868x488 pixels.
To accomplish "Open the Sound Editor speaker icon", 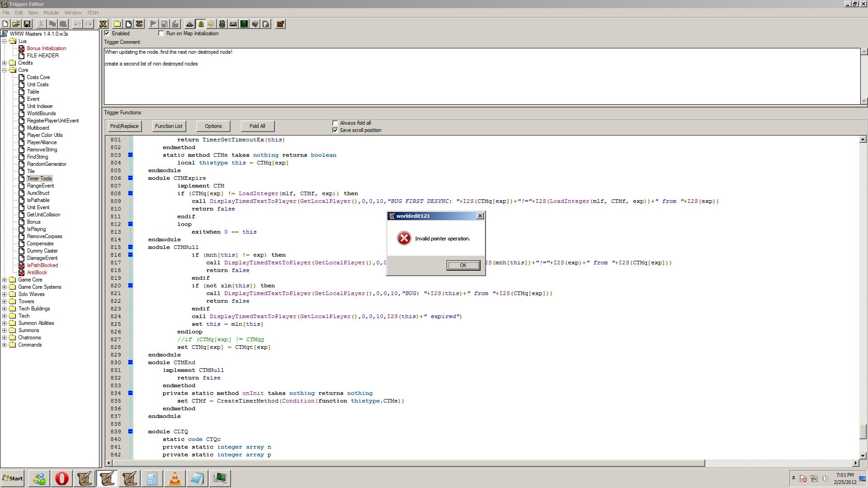I will click(x=212, y=24).
